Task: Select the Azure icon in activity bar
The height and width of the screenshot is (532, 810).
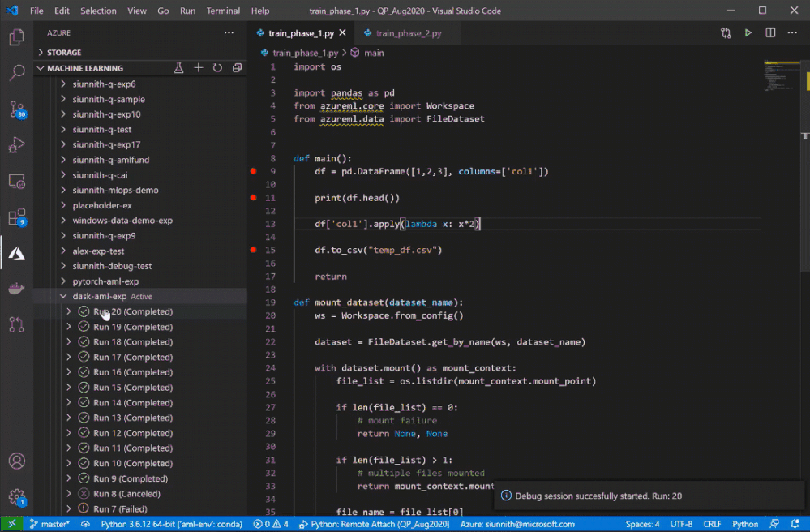Action: coord(16,253)
